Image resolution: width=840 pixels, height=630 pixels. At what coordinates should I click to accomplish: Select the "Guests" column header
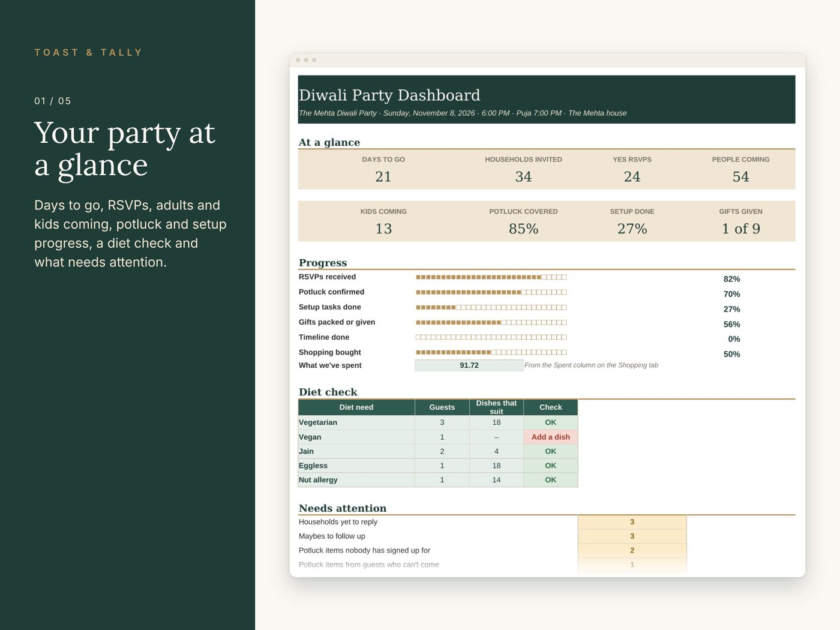442,407
